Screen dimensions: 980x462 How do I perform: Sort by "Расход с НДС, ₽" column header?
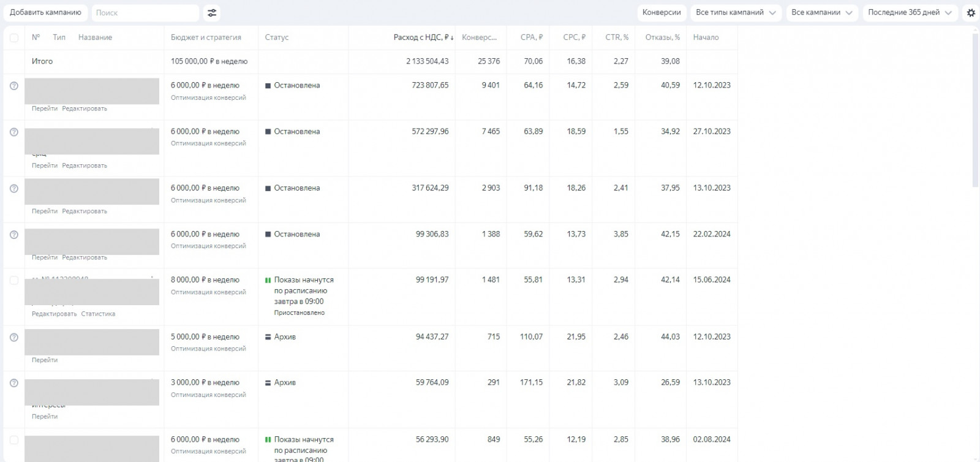pos(423,37)
